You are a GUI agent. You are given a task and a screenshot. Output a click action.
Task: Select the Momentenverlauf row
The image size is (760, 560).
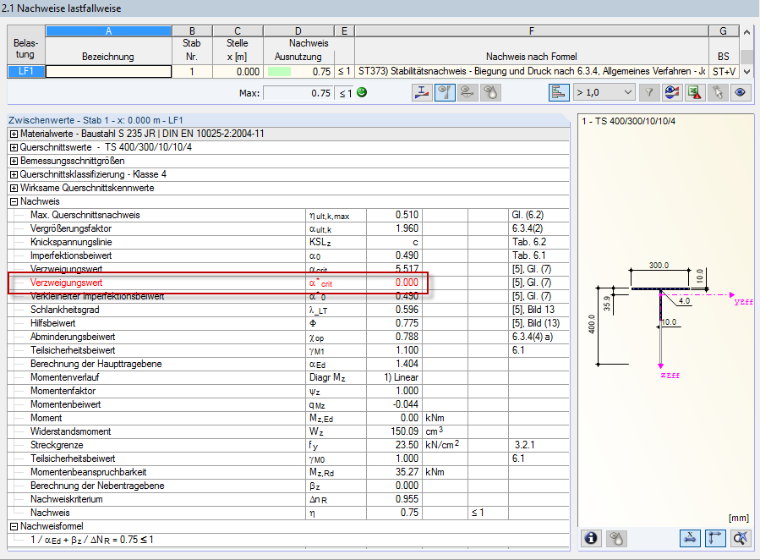[288, 378]
